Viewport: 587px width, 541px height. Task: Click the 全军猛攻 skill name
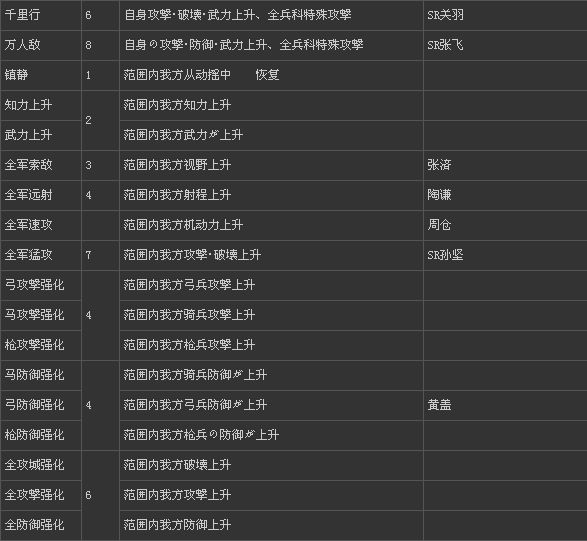(x=28, y=255)
